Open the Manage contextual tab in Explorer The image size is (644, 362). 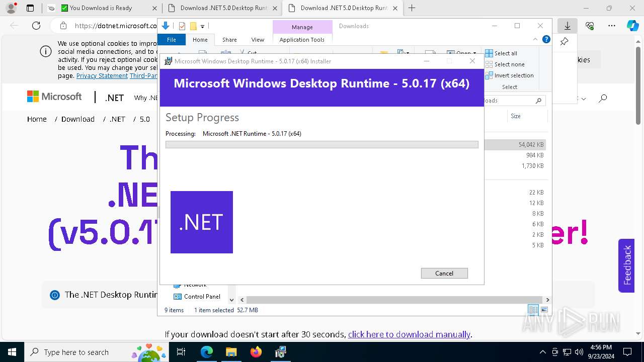(x=302, y=27)
